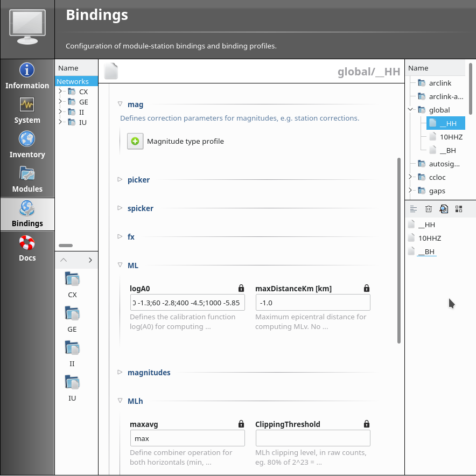The width and height of the screenshot is (476, 476).
Task: Expand the picker section
Action: click(120, 179)
